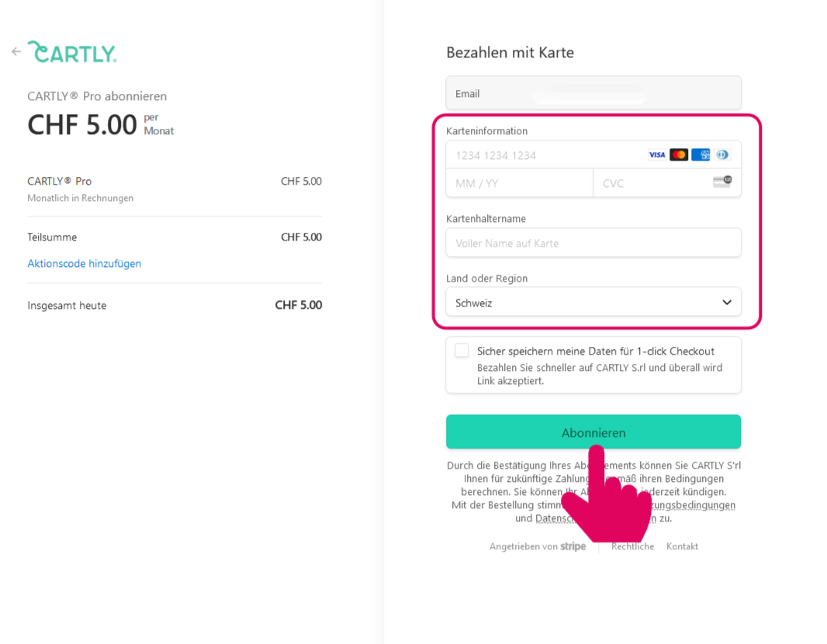
Task: Click the Mastercard icon
Action: click(679, 155)
